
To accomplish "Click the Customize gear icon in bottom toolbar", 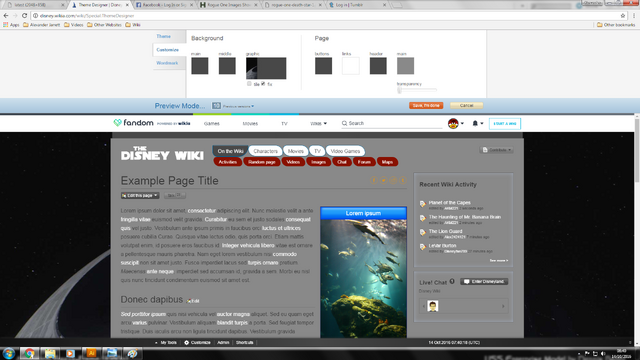I will (x=187, y=342).
